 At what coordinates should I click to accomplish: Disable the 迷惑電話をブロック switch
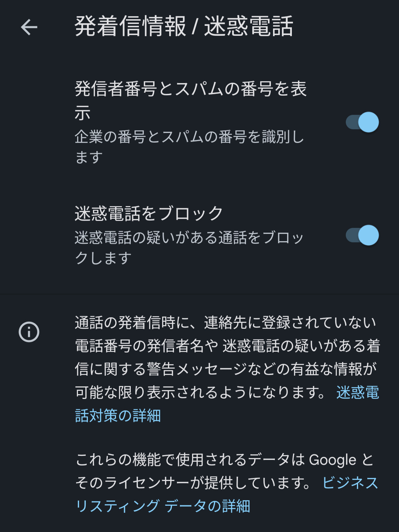pyautogui.click(x=362, y=235)
